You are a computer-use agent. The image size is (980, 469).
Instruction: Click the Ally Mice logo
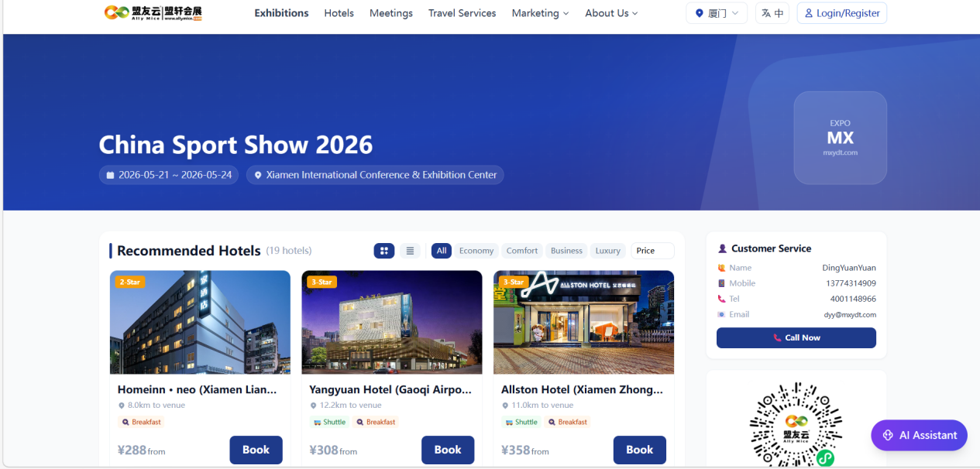153,13
